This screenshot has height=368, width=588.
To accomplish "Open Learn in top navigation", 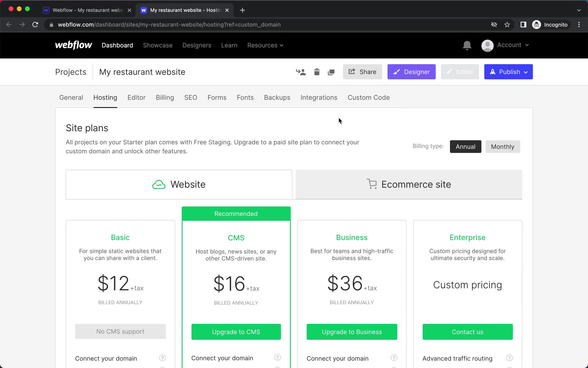I will (229, 45).
